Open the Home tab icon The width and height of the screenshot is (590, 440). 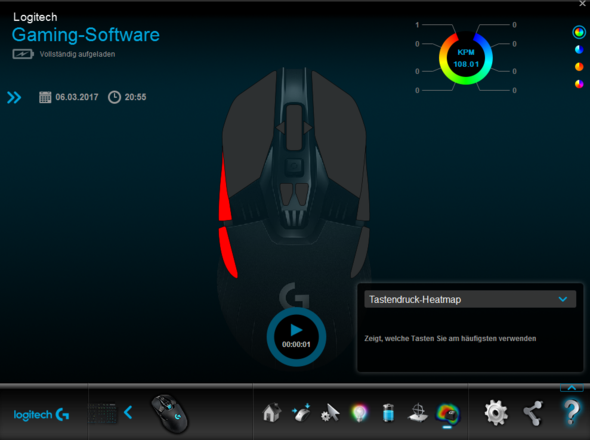click(272, 413)
